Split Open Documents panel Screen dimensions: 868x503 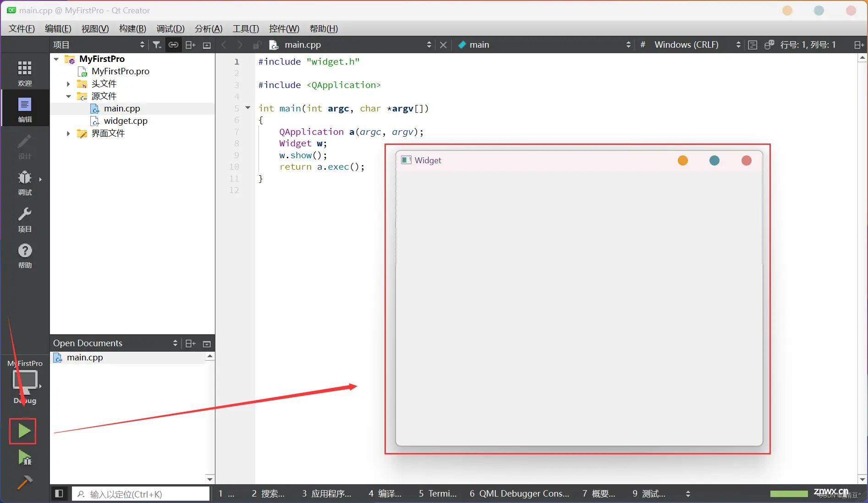tap(191, 343)
